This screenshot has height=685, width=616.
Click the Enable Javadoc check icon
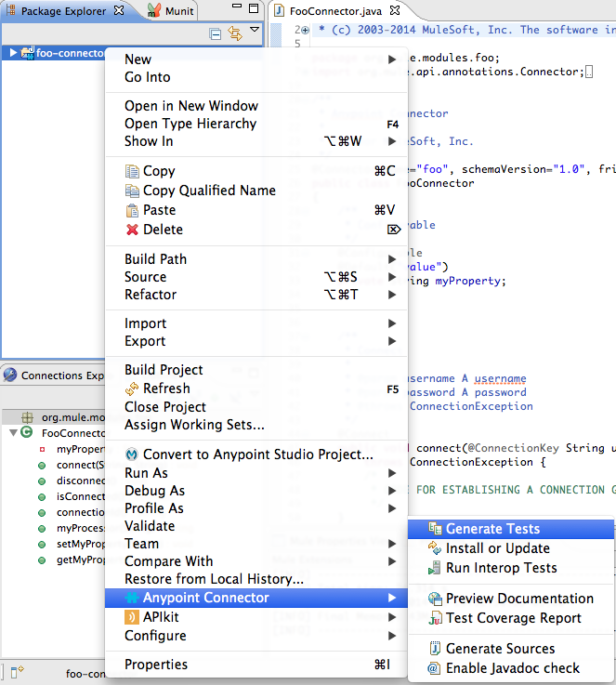click(x=434, y=668)
